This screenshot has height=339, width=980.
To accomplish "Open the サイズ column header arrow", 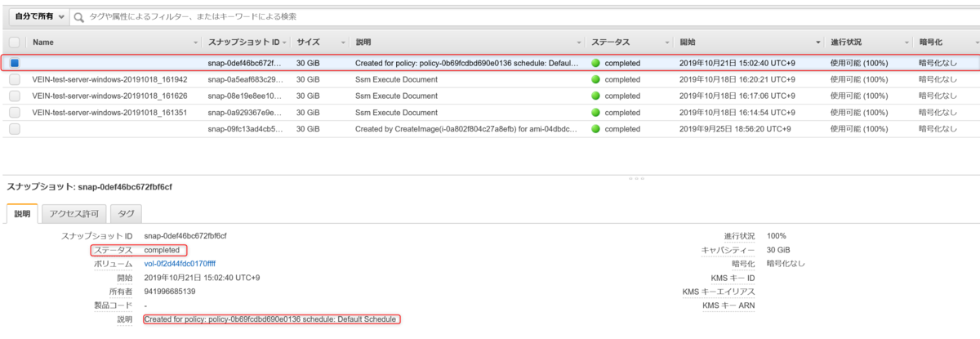I will [342, 42].
